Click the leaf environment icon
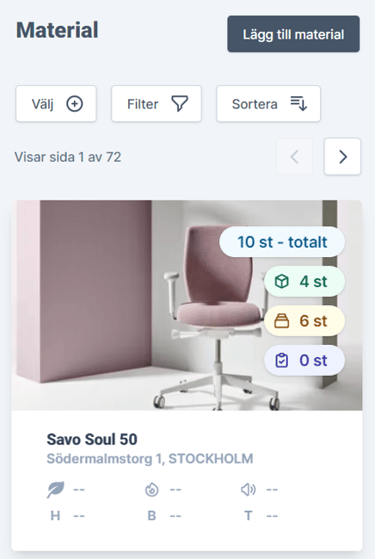 [x=56, y=489]
